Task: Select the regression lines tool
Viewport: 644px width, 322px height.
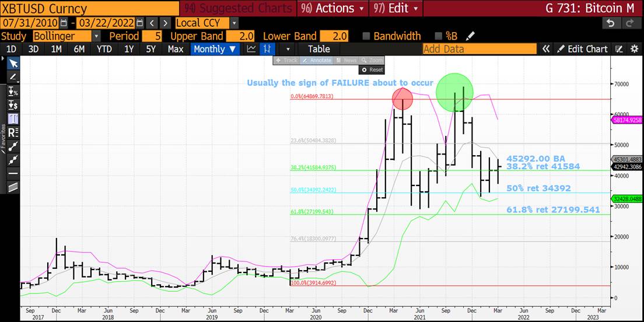Action: click(x=13, y=132)
